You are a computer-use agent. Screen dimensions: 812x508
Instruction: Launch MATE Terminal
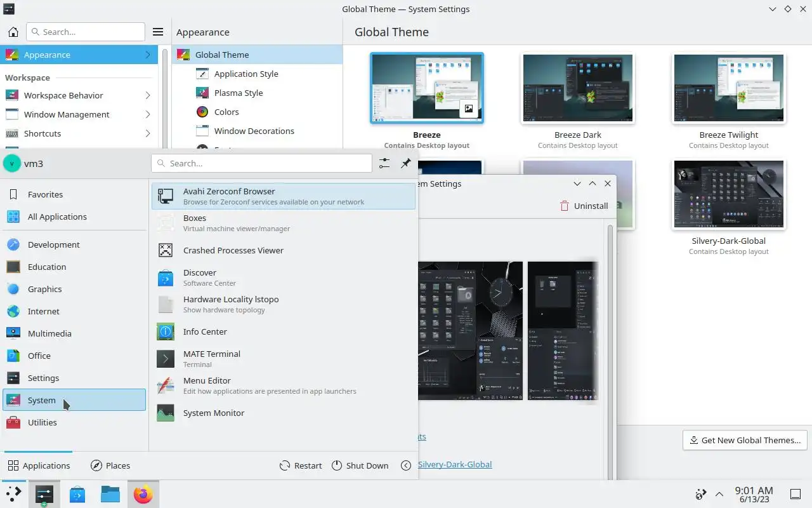click(284, 359)
